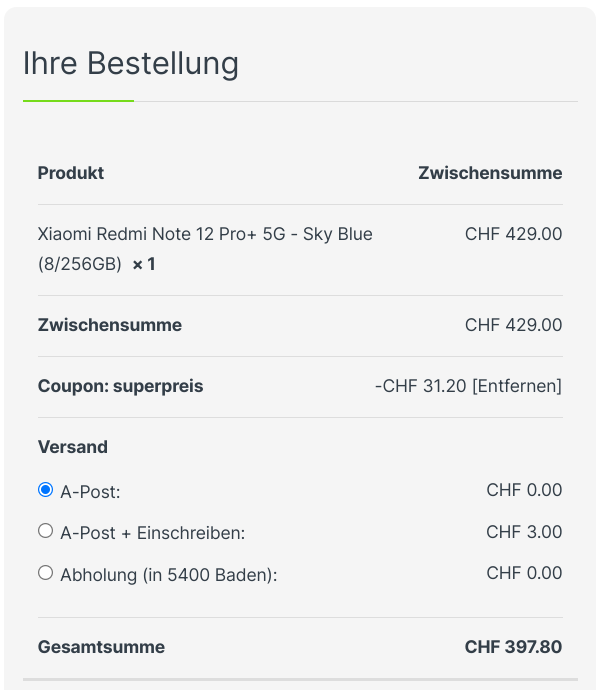Click the CHF 3.00 Einschreiben shipping price
The width and height of the screenshot is (604, 690).
[x=524, y=532]
